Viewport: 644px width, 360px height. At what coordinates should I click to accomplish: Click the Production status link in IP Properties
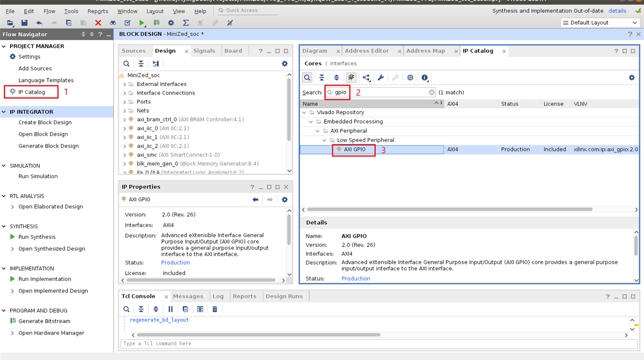[176, 263]
